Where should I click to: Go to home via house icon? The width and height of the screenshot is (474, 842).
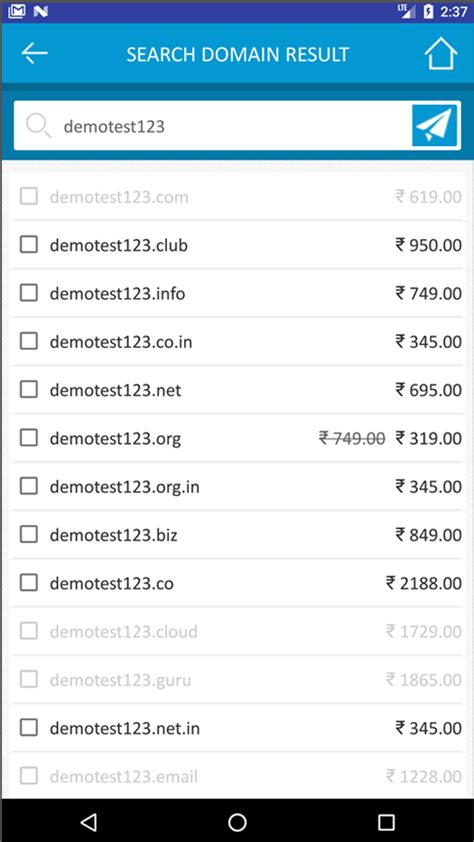[441, 54]
